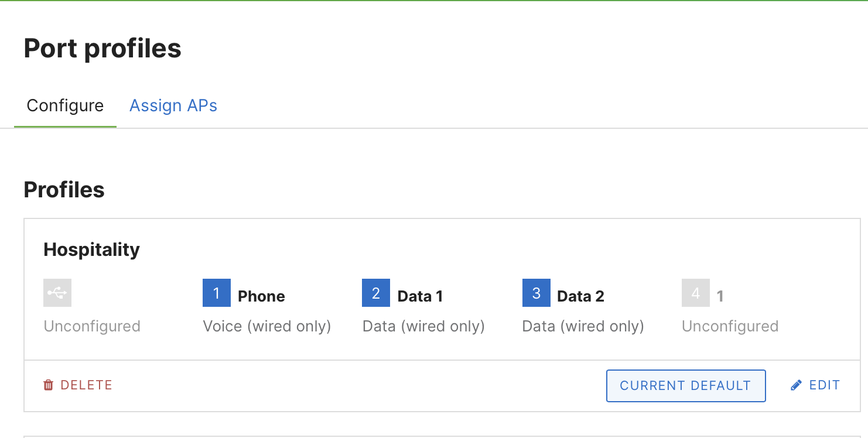Select the Data 2 port 3 icon
The width and height of the screenshot is (868, 438).
click(536, 293)
